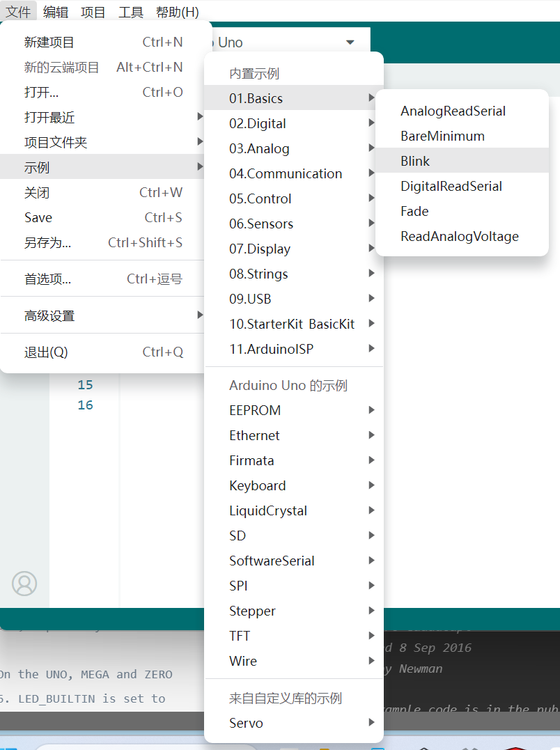The image size is (560, 750).
Task: Open the Firmata library examples
Action: (x=294, y=460)
